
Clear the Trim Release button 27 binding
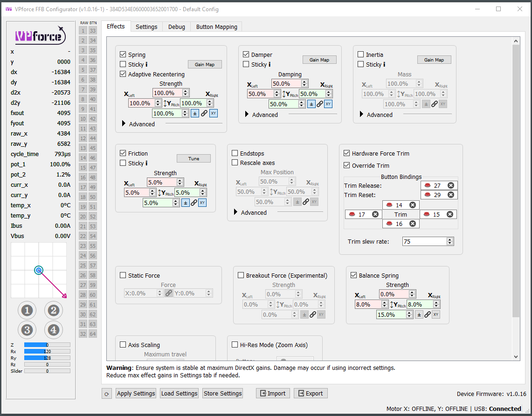coord(450,185)
